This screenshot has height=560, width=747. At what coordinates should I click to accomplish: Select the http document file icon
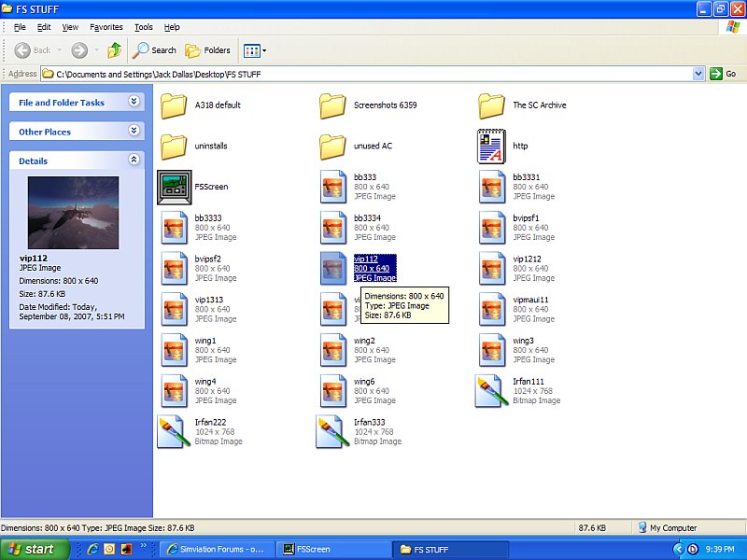point(491,147)
